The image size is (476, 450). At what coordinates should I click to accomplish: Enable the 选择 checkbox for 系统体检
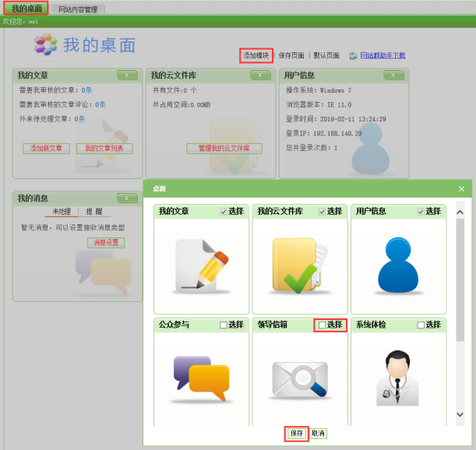[421, 325]
